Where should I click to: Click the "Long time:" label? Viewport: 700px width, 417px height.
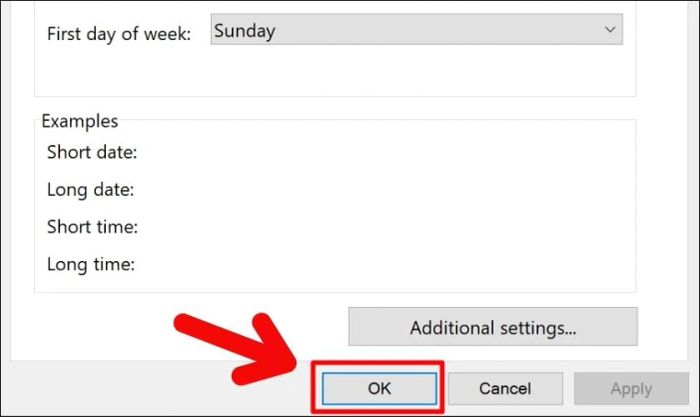91,264
